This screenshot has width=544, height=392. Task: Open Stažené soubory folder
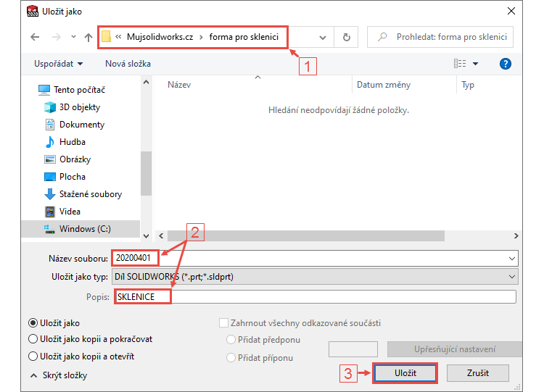point(91,193)
